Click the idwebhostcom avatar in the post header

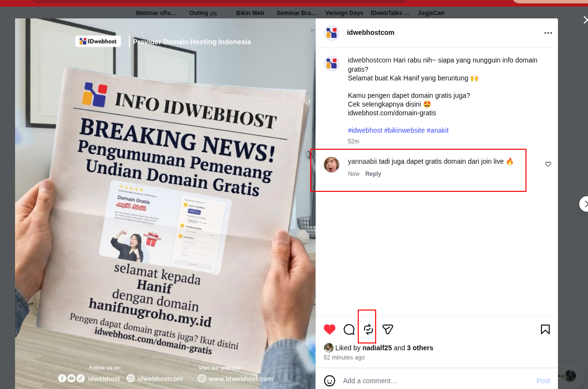(x=332, y=33)
